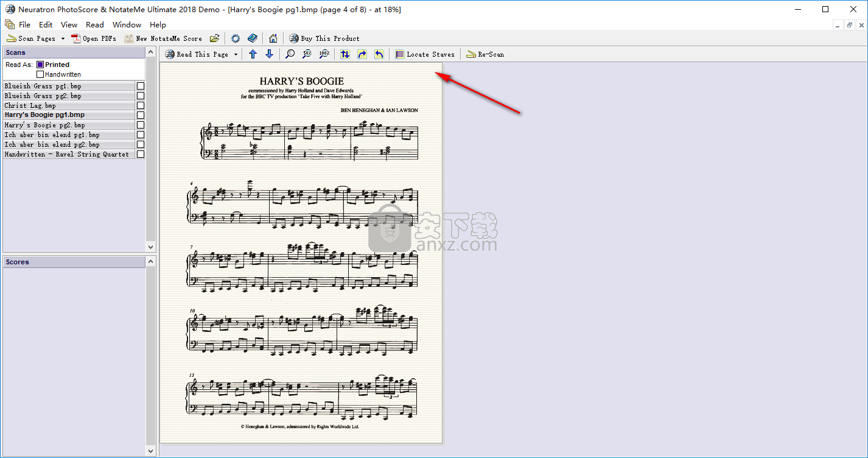Viewport: 868px width, 458px height.
Task: Tick checkbox for Blueish Grass pg1.bmp
Action: pos(141,86)
